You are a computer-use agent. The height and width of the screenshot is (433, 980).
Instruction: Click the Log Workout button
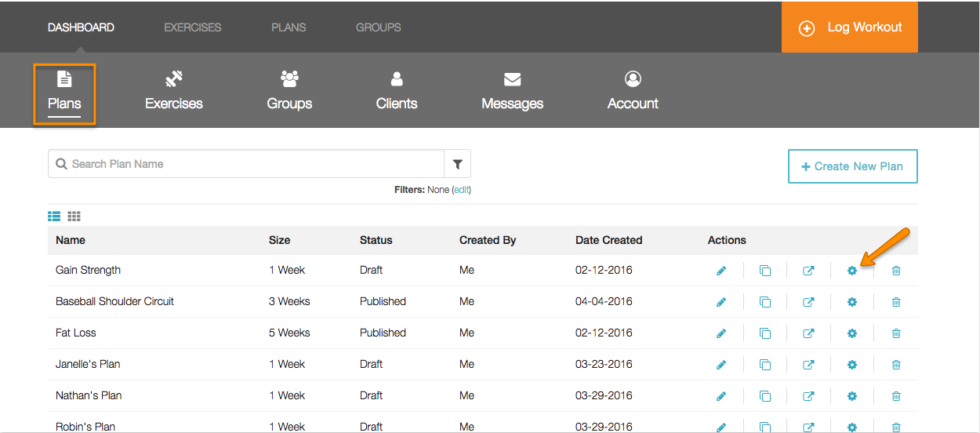point(849,27)
